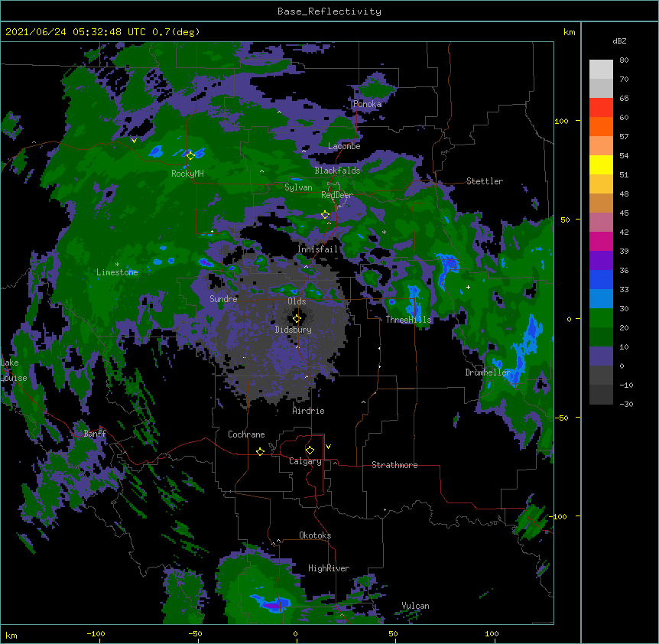This screenshot has width=659, height=644.
Task: Pick the purple 39 dBZ legend swatch
Action: click(601, 261)
